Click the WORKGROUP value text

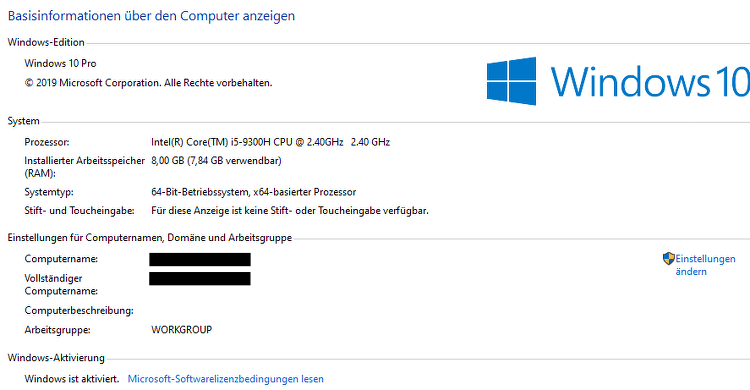coord(181,330)
